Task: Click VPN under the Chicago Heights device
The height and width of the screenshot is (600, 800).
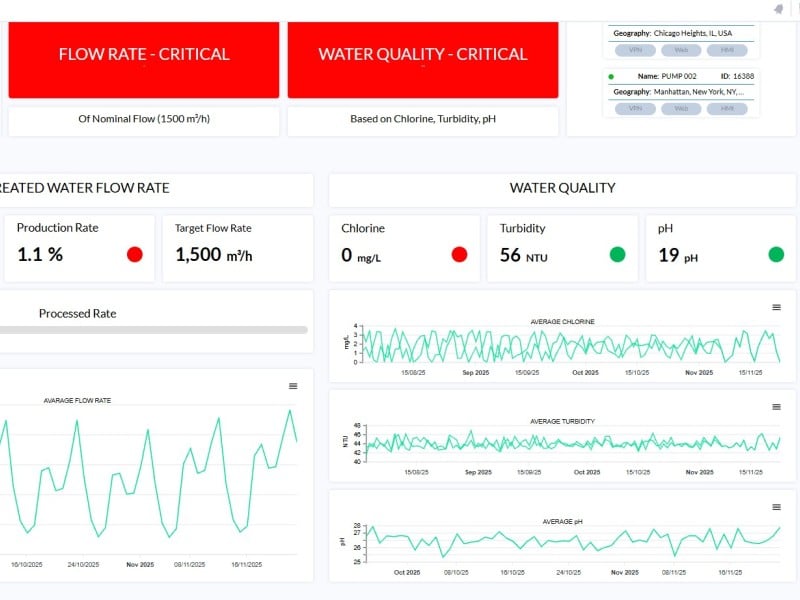Action: click(634, 50)
